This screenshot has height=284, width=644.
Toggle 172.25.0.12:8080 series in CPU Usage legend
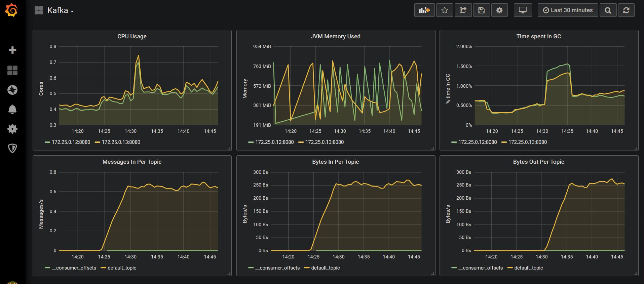coord(71,142)
